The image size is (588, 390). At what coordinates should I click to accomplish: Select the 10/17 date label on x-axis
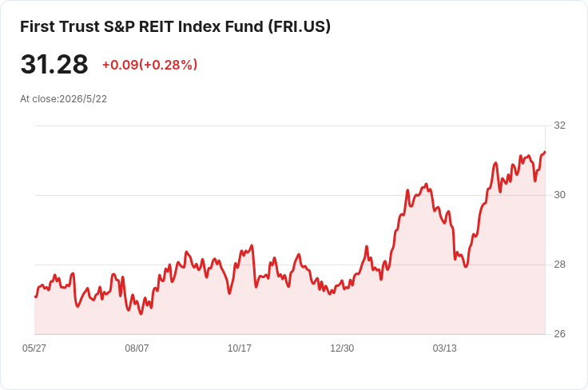tap(239, 348)
